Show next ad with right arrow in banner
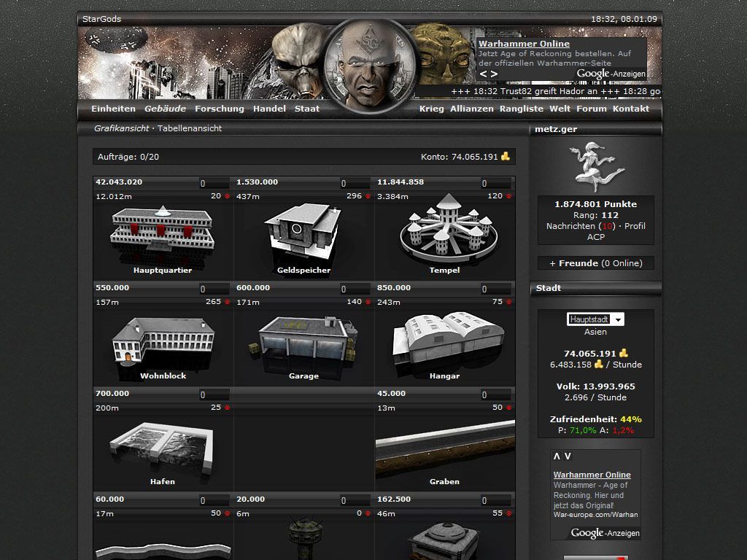The height and width of the screenshot is (560, 747). [494, 74]
